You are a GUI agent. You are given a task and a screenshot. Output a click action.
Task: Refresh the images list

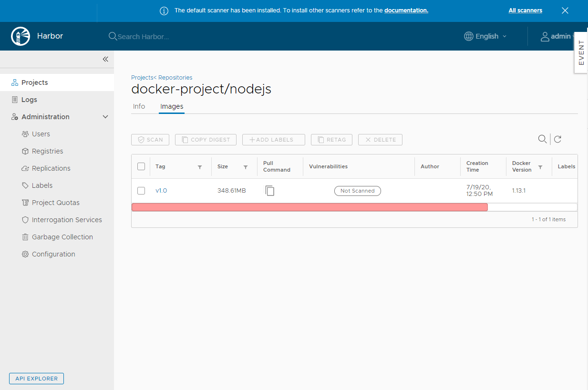point(557,139)
